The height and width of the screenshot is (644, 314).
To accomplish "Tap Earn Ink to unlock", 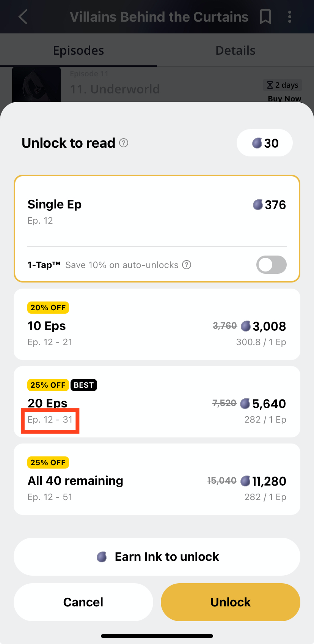I will point(157,557).
